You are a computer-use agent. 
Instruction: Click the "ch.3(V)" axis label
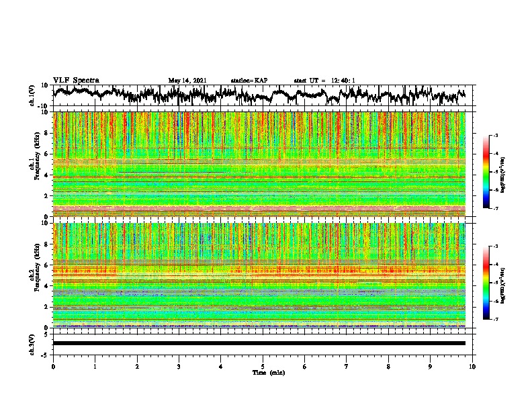point(32,345)
